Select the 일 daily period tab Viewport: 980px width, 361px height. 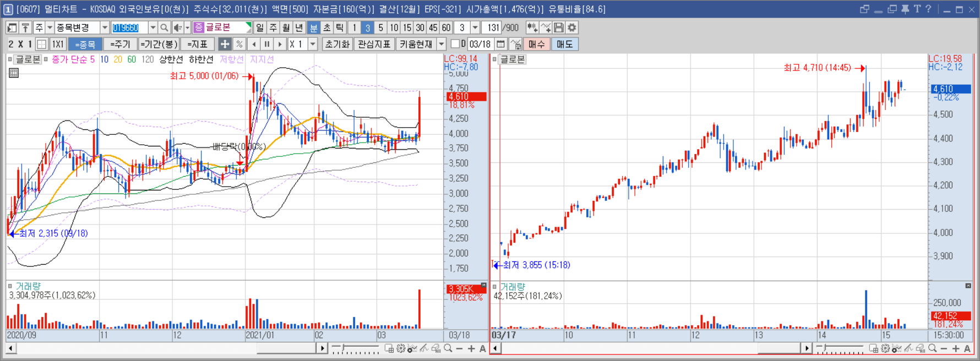260,28
